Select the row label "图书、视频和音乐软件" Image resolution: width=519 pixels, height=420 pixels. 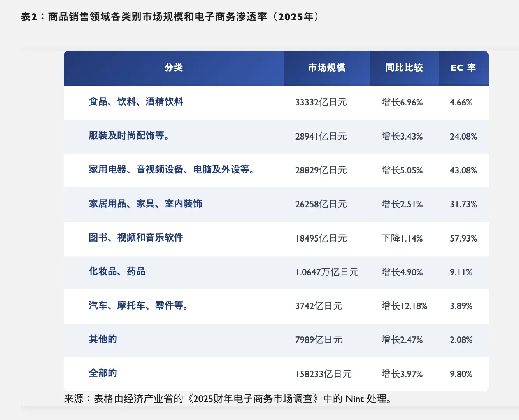136,238
